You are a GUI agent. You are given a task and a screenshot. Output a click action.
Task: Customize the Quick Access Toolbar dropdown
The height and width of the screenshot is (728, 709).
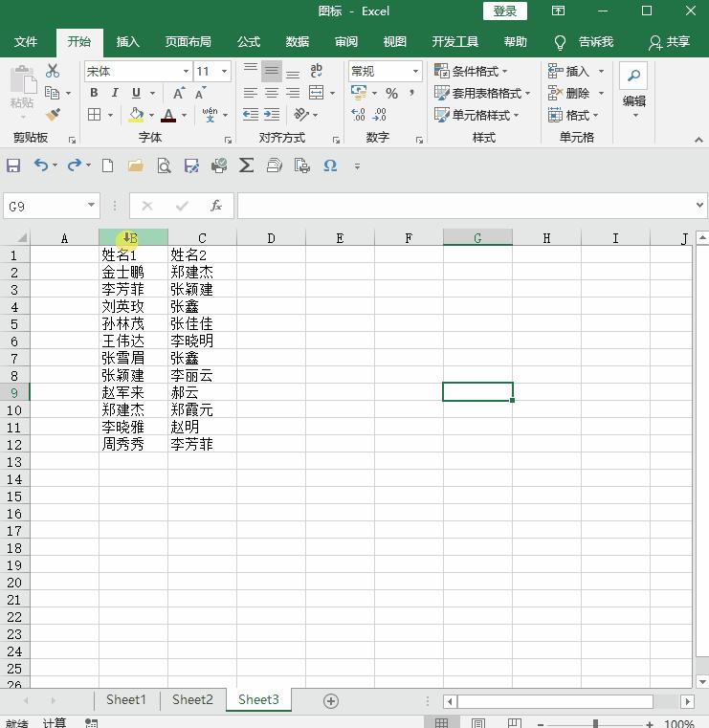[x=357, y=165]
